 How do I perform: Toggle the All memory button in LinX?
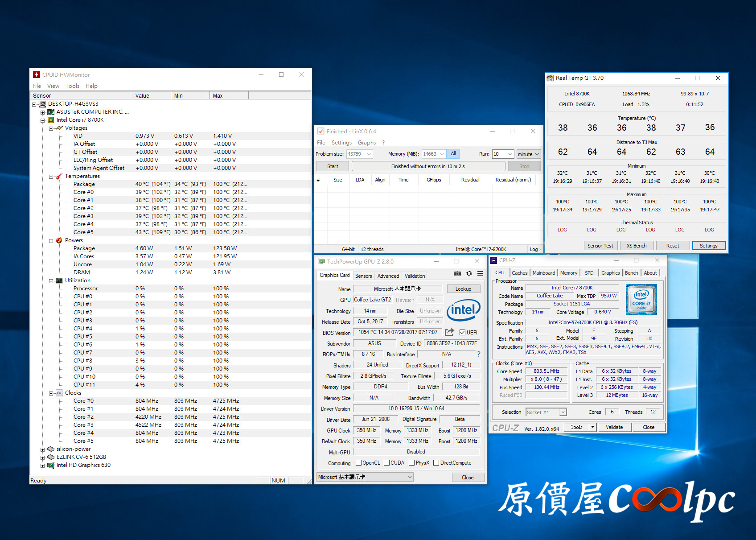[x=453, y=154]
